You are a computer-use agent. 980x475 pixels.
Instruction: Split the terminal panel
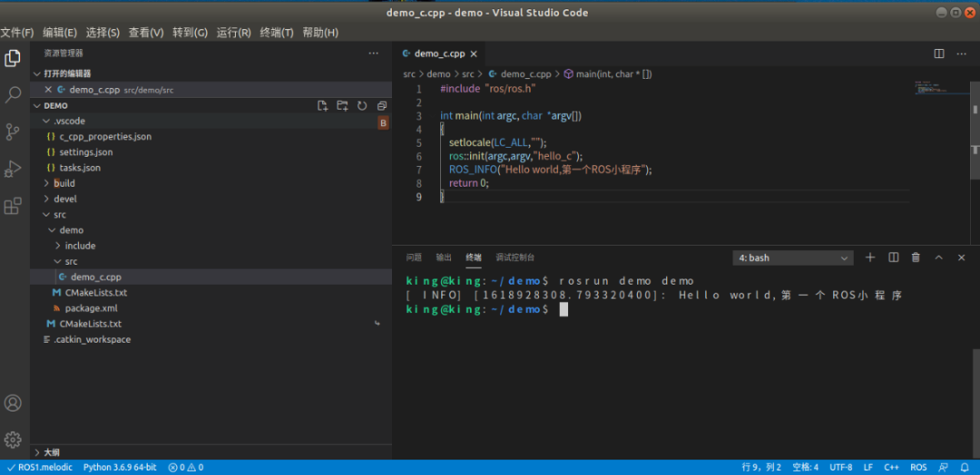coord(893,257)
